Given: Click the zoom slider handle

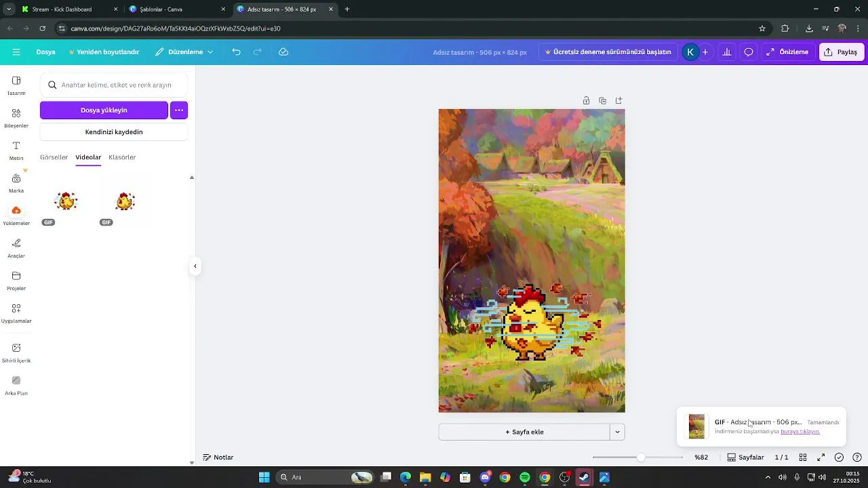Looking at the screenshot, I should [641, 457].
